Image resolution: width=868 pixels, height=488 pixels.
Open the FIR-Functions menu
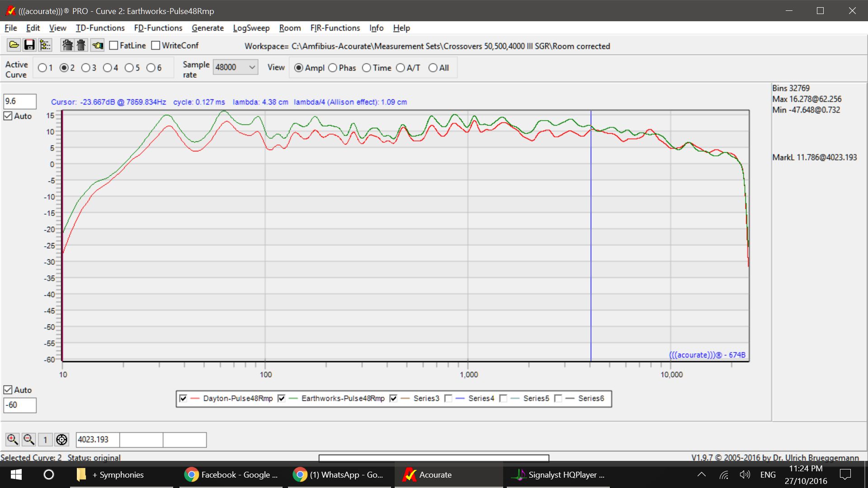click(x=335, y=28)
